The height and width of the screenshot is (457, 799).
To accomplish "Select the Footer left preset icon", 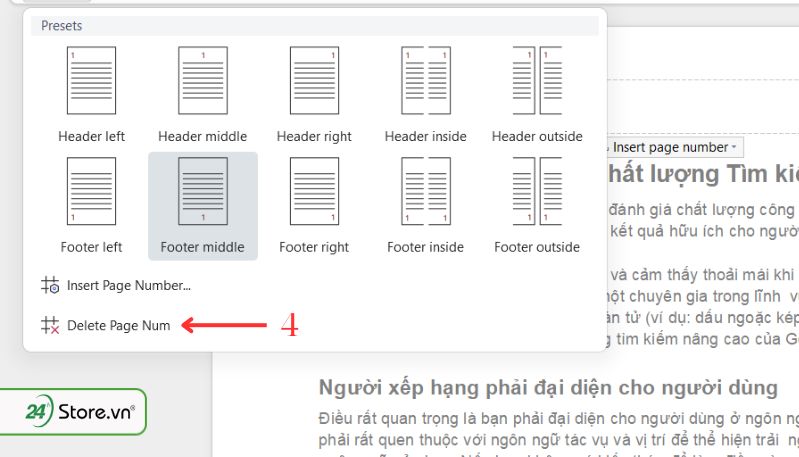I will [91, 191].
